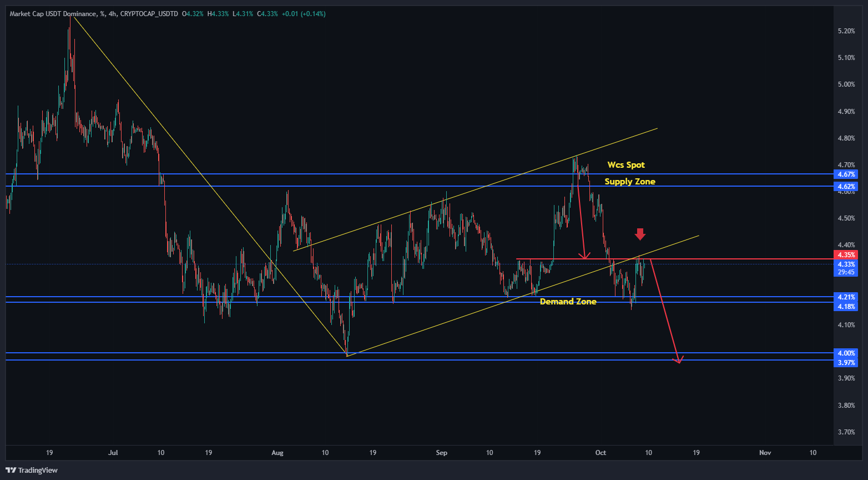Click the Aug label on time axis

tap(277, 453)
